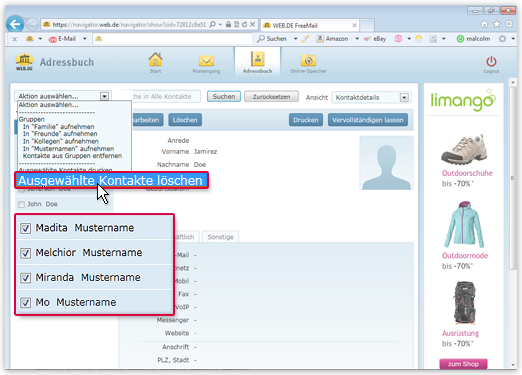
Task: Uncheck Miranda Mustername checkbox
Action: [25, 278]
